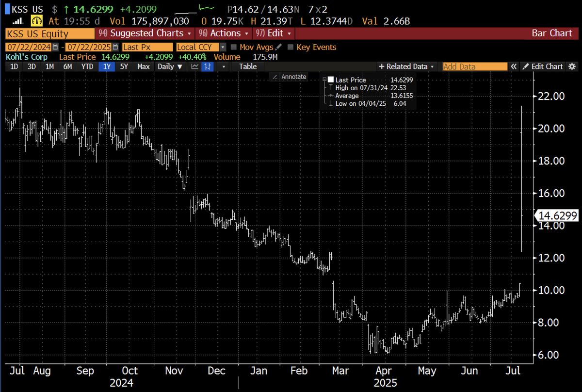Toggle the Mov Avgs checkbox

coord(234,48)
